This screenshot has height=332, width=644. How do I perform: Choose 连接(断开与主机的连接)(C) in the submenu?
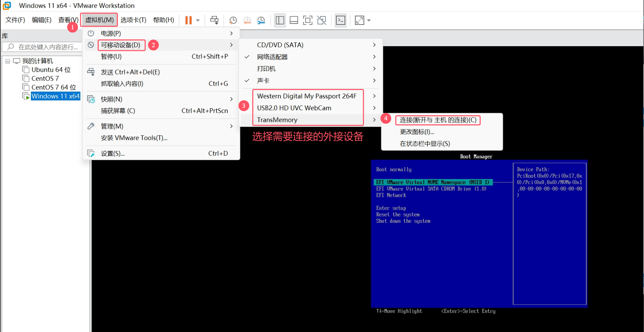coord(438,120)
